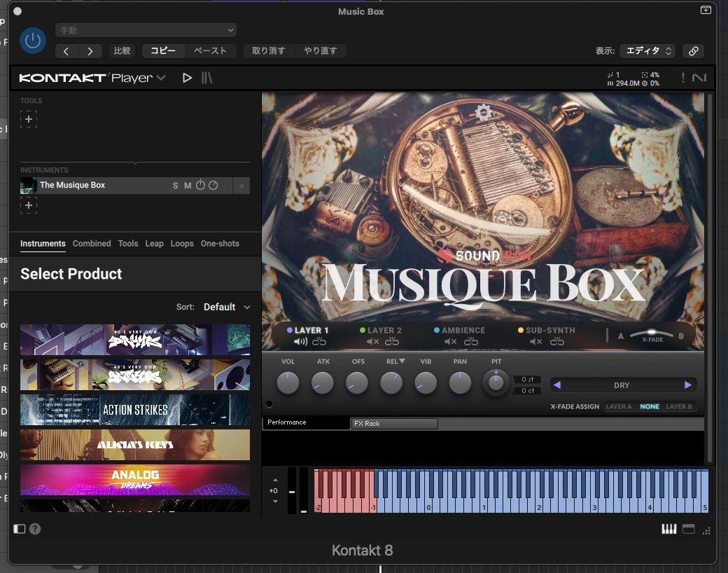Open the Musique Box settings gear
This screenshot has width=728, height=573.
(x=483, y=112)
